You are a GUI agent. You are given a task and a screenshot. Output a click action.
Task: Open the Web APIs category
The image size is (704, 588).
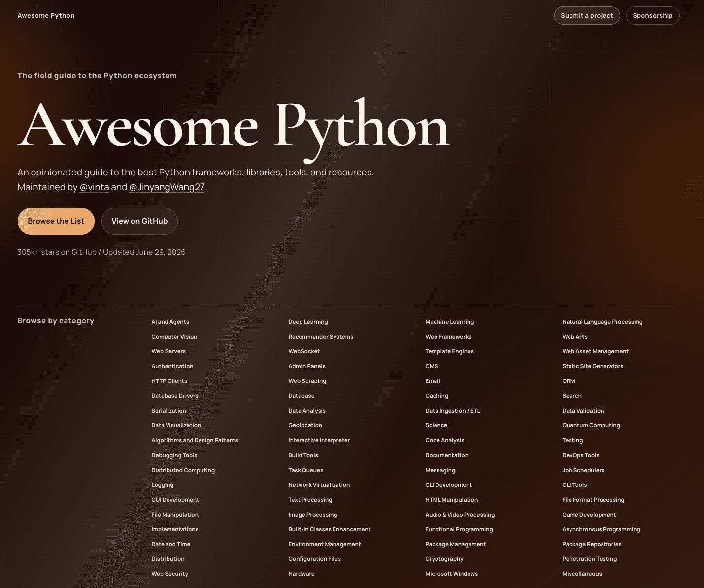[x=575, y=337]
